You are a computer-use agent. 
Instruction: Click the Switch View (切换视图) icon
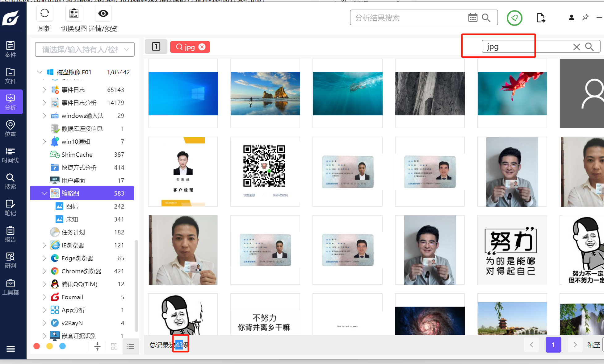pyautogui.click(x=74, y=13)
